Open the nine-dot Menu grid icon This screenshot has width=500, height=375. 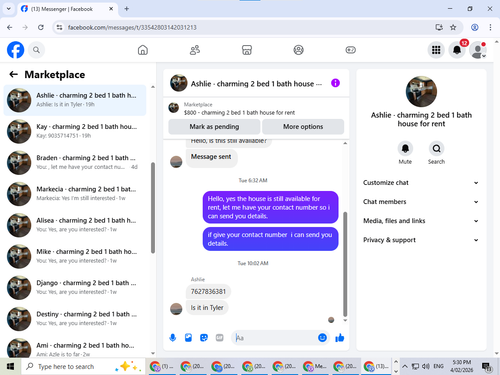436,50
